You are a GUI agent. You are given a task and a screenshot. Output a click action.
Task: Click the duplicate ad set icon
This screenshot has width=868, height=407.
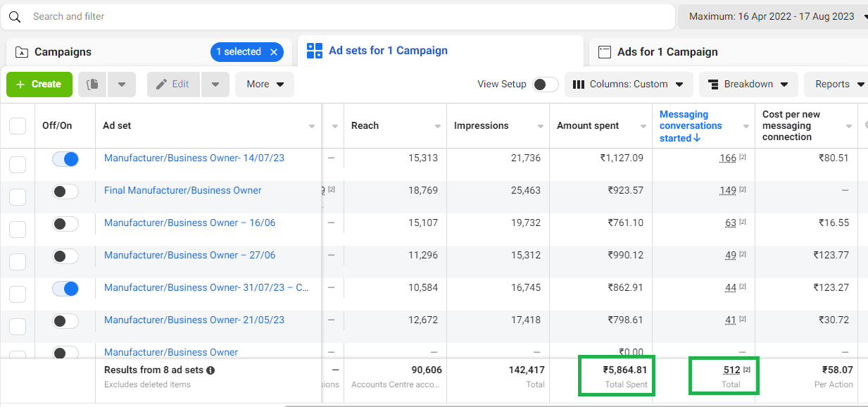[x=92, y=84]
